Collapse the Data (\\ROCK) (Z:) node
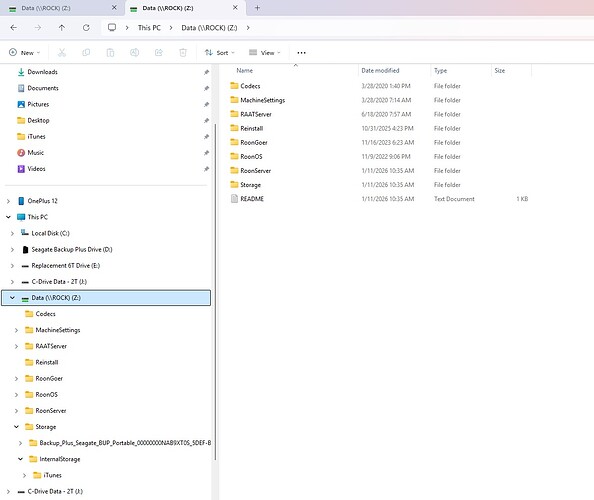The height and width of the screenshot is (500, 594). pyautogui.click(x=12, y=298)
